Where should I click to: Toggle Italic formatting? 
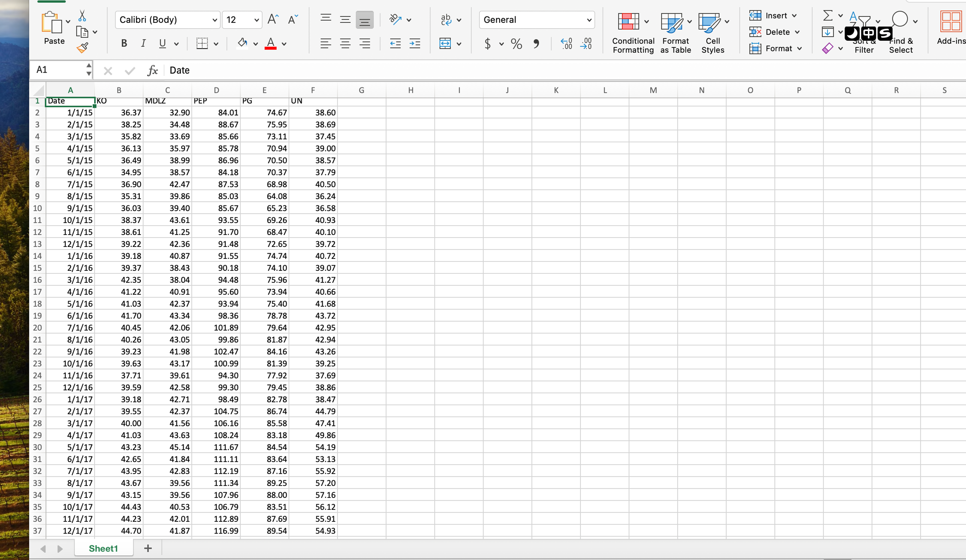tap(143, 43)
